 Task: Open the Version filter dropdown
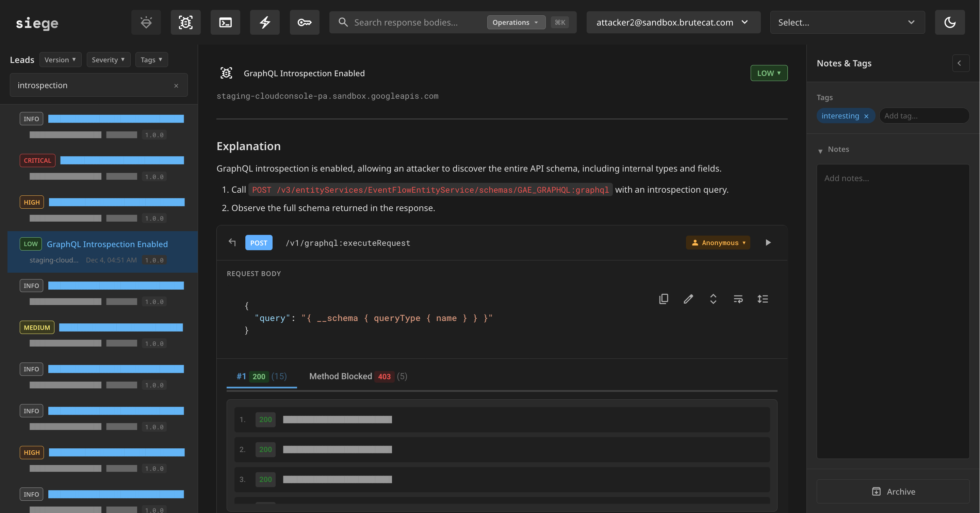tap(61, 60)
